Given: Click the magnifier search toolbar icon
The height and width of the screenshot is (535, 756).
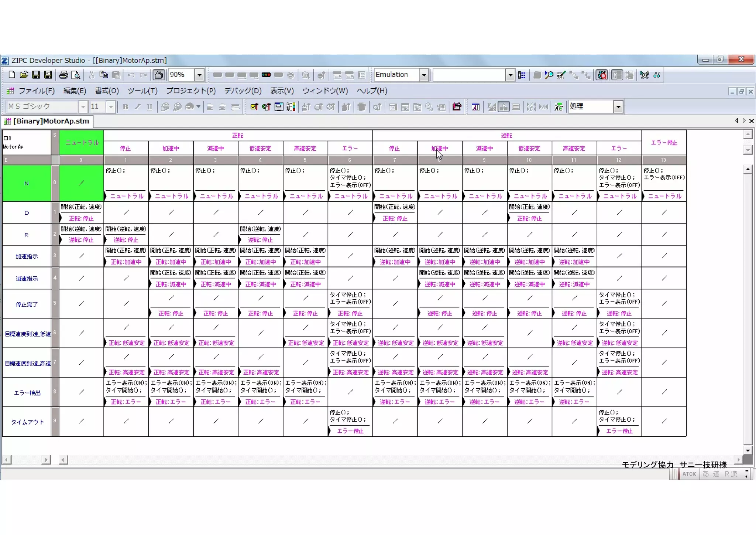Looking at the screenshot, I should pos(549,75).
